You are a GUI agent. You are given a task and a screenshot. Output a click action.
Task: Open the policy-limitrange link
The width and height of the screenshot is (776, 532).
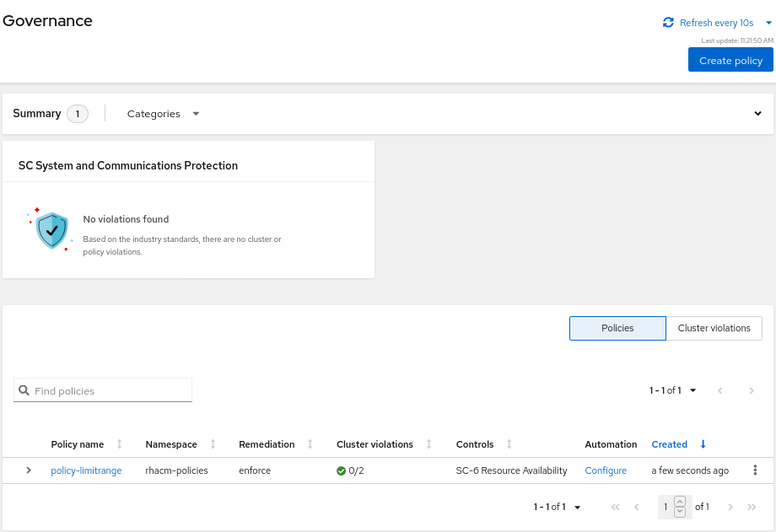86,470
